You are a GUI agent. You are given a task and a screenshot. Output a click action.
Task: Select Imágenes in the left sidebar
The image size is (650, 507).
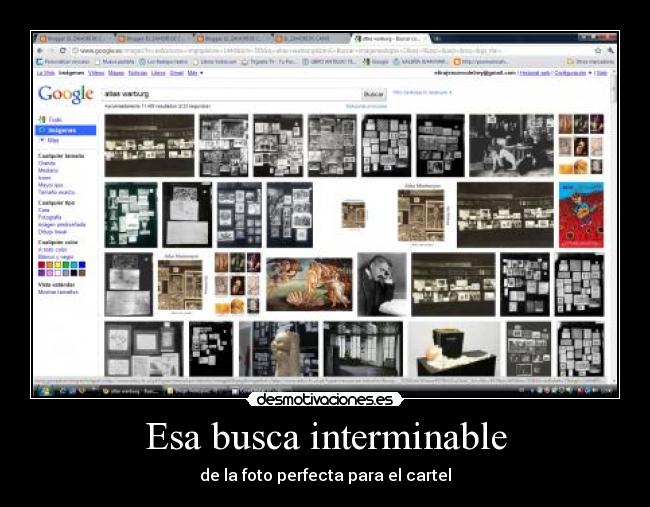(x=65, y=130)
